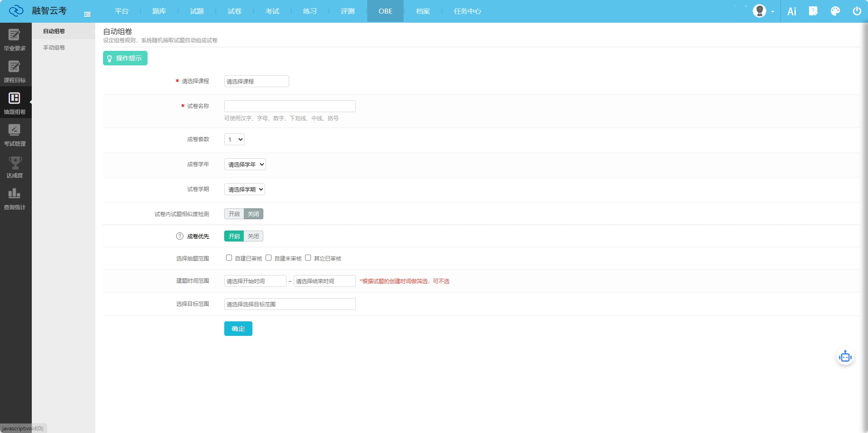Screen dimensions: 868x433
Task: Switch to the 题库 top menu
Action: pyautogui.click(x=159, y=11)
